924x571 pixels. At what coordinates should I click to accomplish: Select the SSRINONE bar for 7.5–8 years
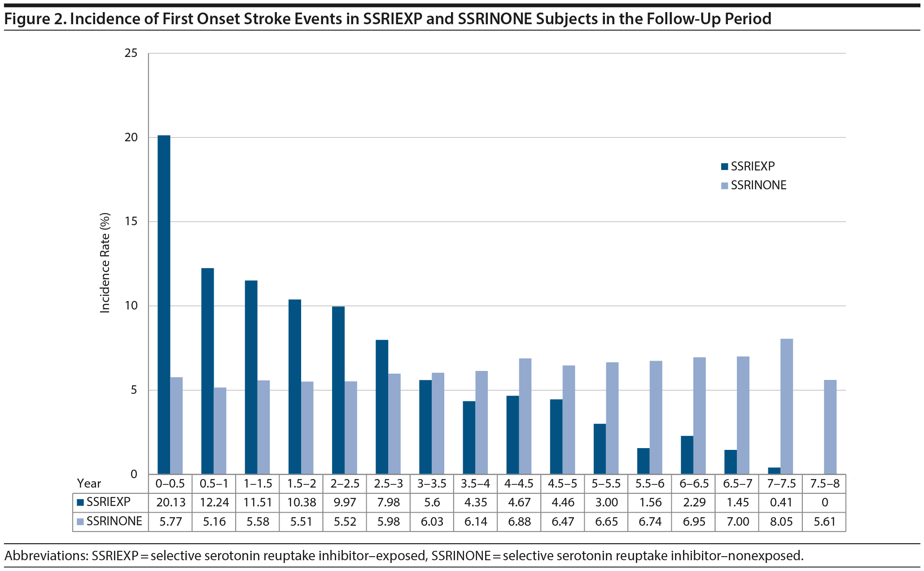(830, 427)
